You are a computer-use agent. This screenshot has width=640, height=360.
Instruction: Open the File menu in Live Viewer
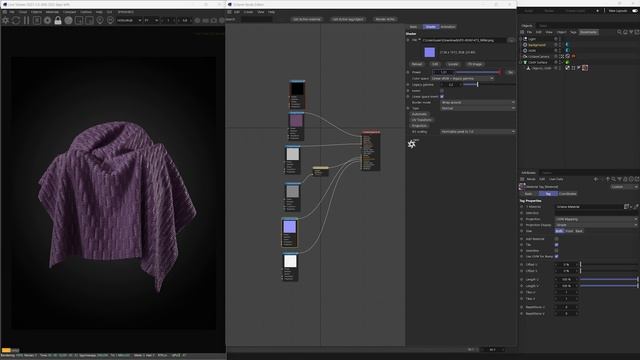pyautogui.click(x=12, y=12)
